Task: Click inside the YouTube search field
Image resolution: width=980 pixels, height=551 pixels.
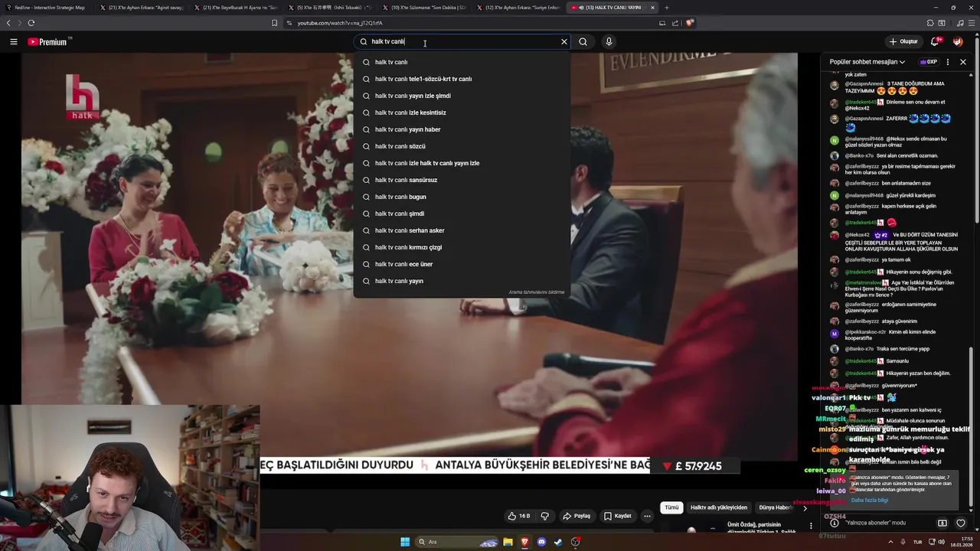Action: [x=462, y=42]
